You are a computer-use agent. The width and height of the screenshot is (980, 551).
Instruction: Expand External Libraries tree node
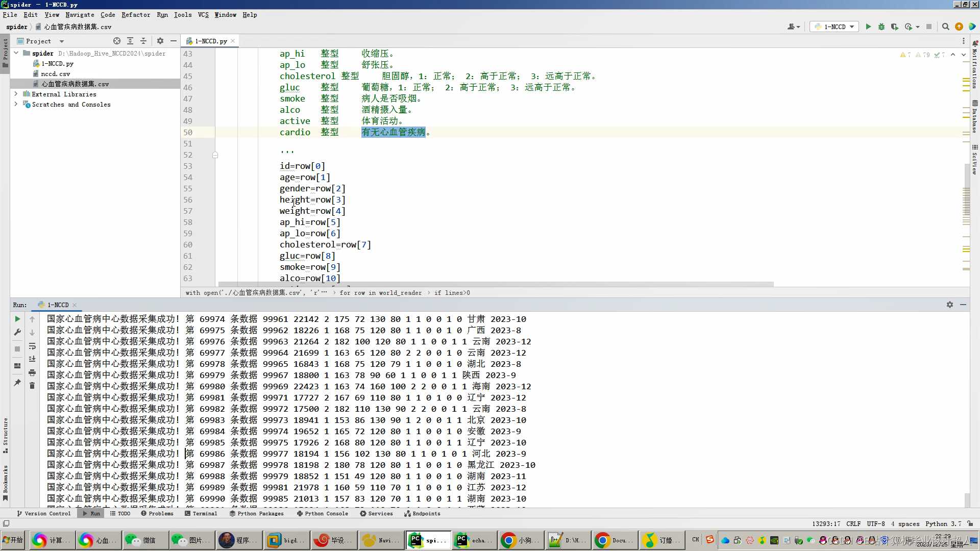click(x=16, y=94)
